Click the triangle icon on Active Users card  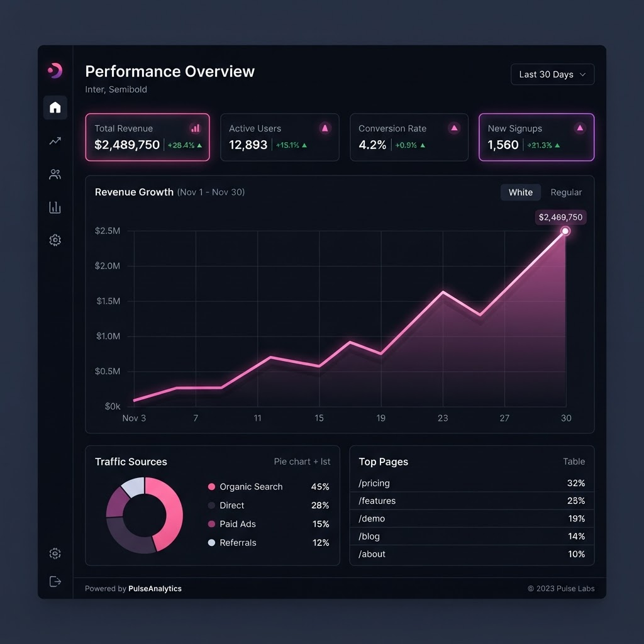coord(325,128)
